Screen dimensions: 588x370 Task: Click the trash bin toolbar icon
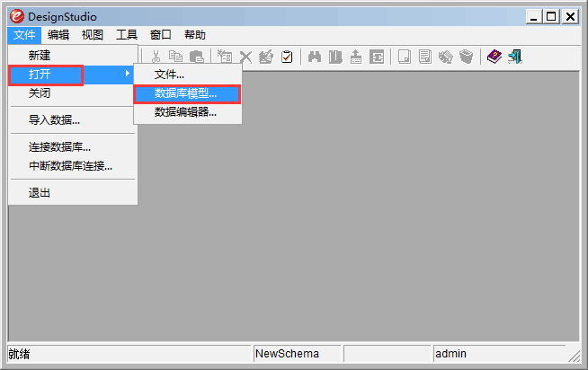point(466,57)
